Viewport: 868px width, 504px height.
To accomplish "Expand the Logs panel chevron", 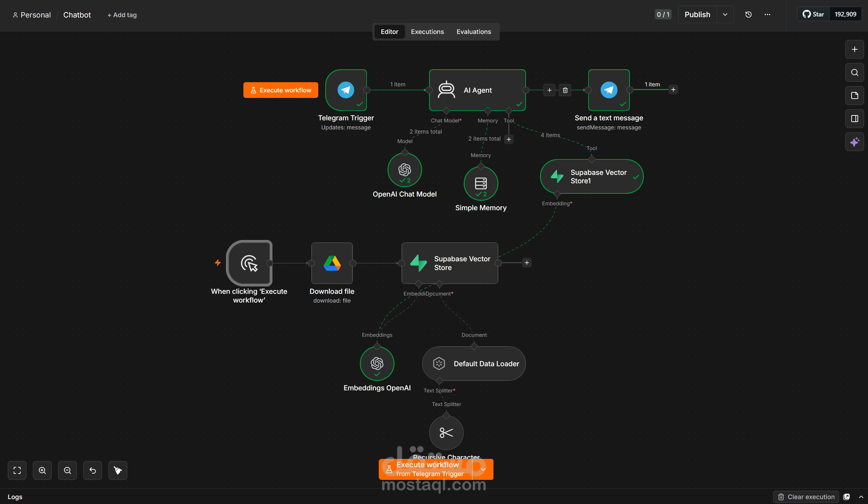I will tap(861, 497).
